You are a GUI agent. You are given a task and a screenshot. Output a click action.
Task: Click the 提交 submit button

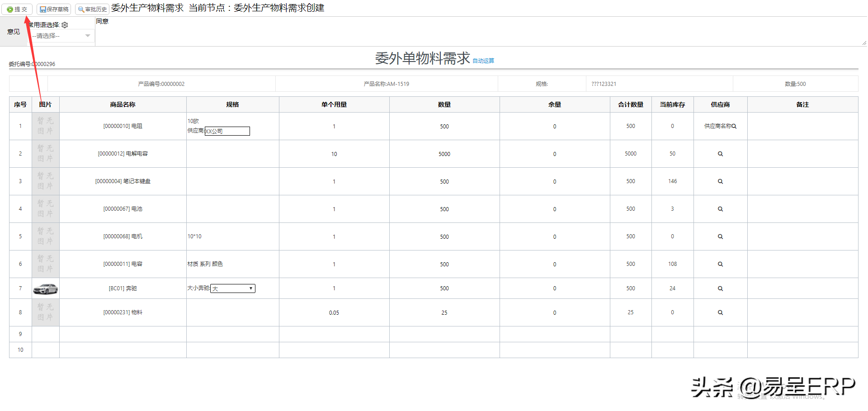click(17, 9)
